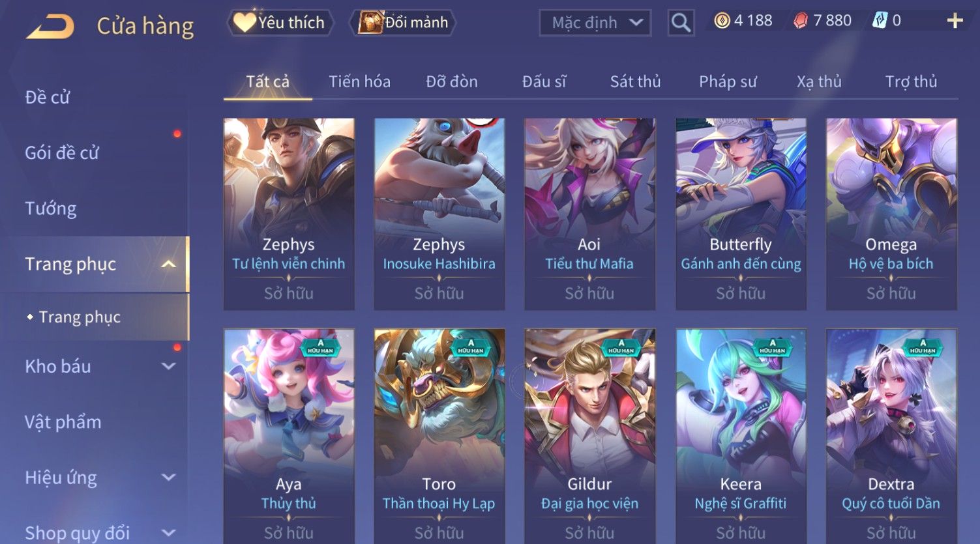Click the golden back arrow icon
This screenshot has width=980, height=544.
[x=50, y=27]
